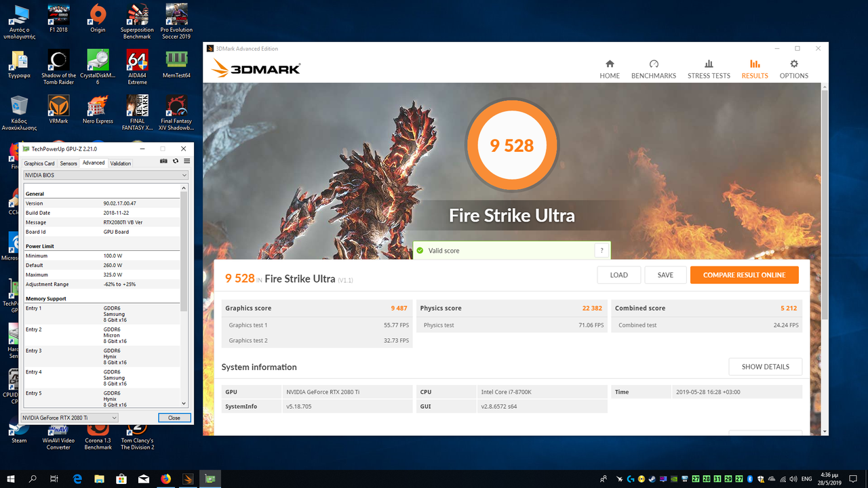The image size is (868, 488).
Task: Click the SAVE result button
Action: tap(665, 274)
